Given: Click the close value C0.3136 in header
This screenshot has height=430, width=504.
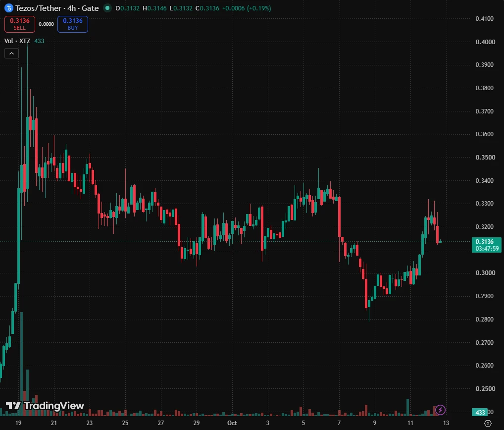Looking at the screenshot, I should 207,8.
